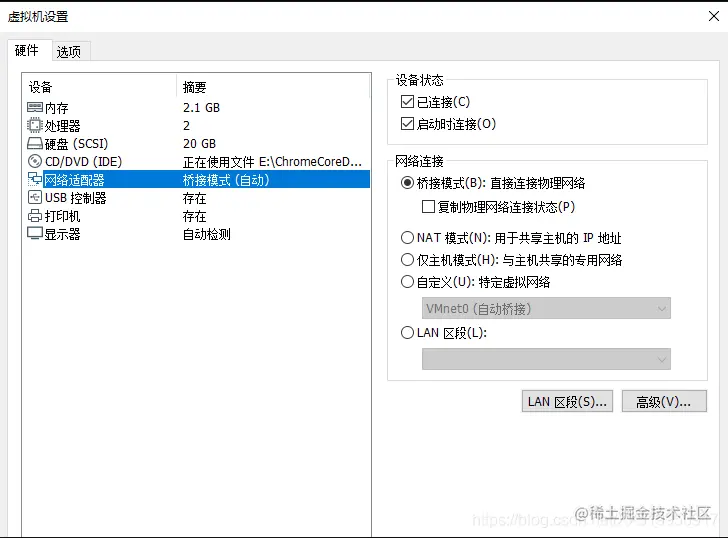The width and height of the screenshot is (728, 538).
Task: Select 仅主机模式(H) radio button
Action: [x=407, y=259]
